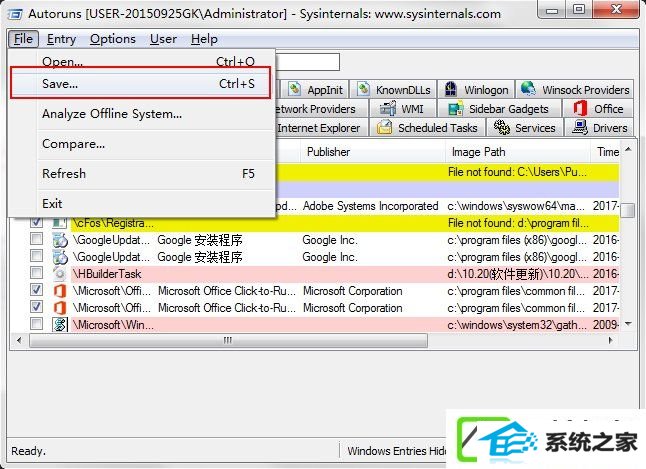Click the horizontal scrollbar thumb

coord(228,340)
